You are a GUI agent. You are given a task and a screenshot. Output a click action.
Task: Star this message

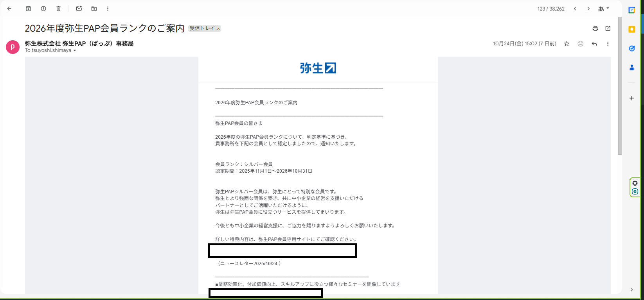pos(567,44)
